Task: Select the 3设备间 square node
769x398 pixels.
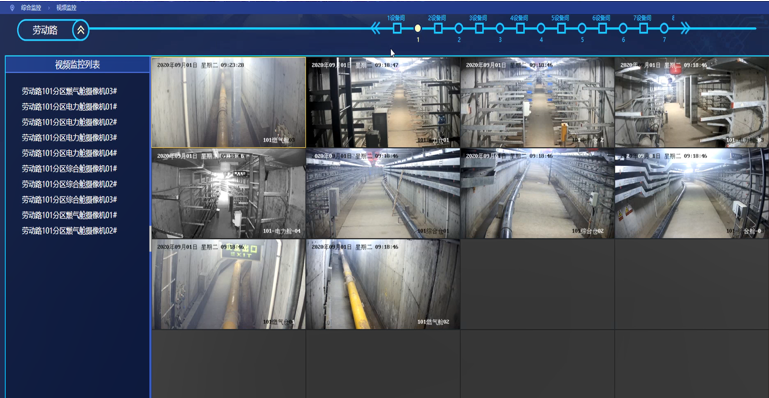Action: pyautogui.click(x=479, y=28)
